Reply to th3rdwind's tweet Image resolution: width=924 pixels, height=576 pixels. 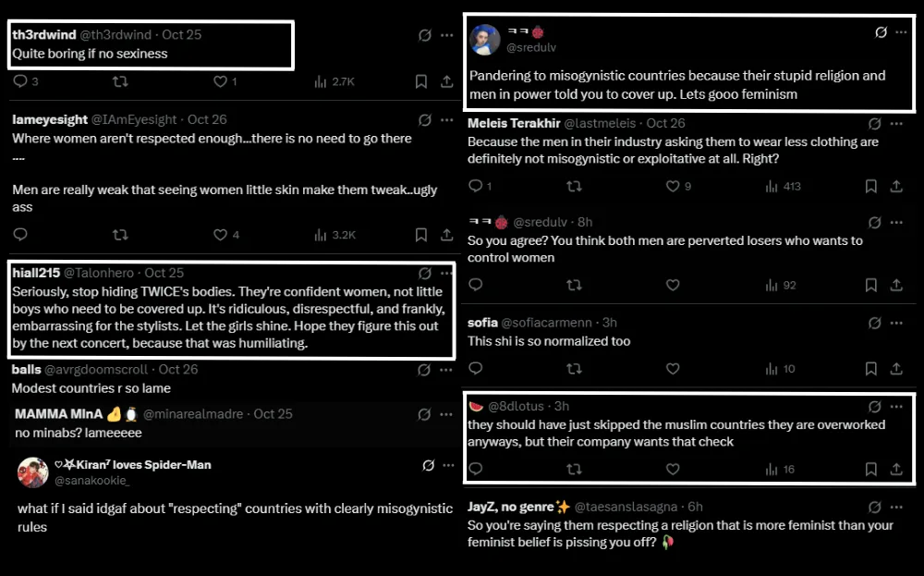19,81
